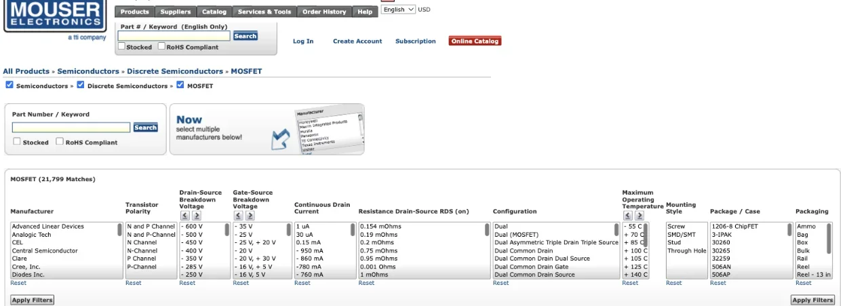The width and height of the screenshot is (868, 306).
Task: Select Advanced Linear Devices manufacturer
Action: tap(48, 227)
